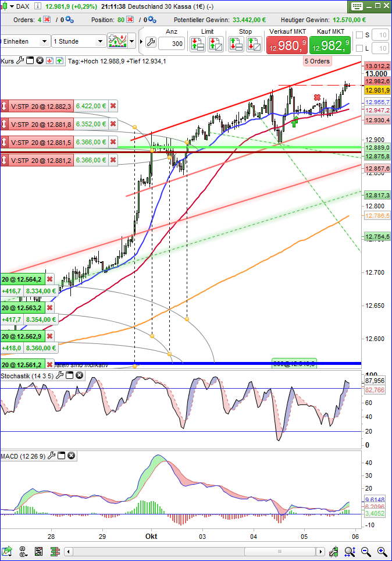Click the Anz quantity field showing 300
Screen dimensions: 392x561
[172, 44]
